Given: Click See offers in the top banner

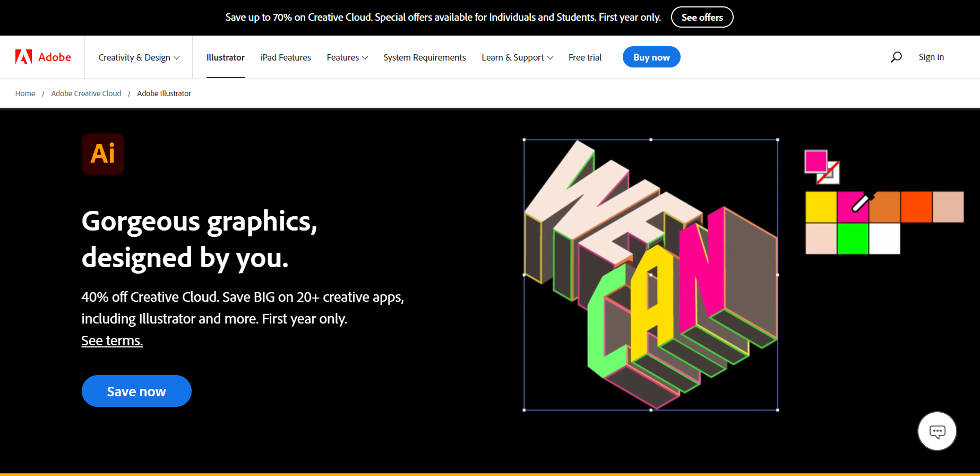Looking at the screenshot, I should (702, 17).
